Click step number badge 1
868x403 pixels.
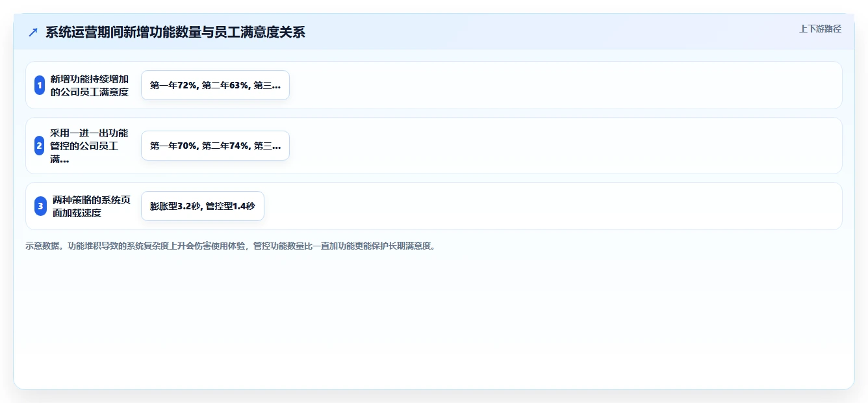coord(40,85)
